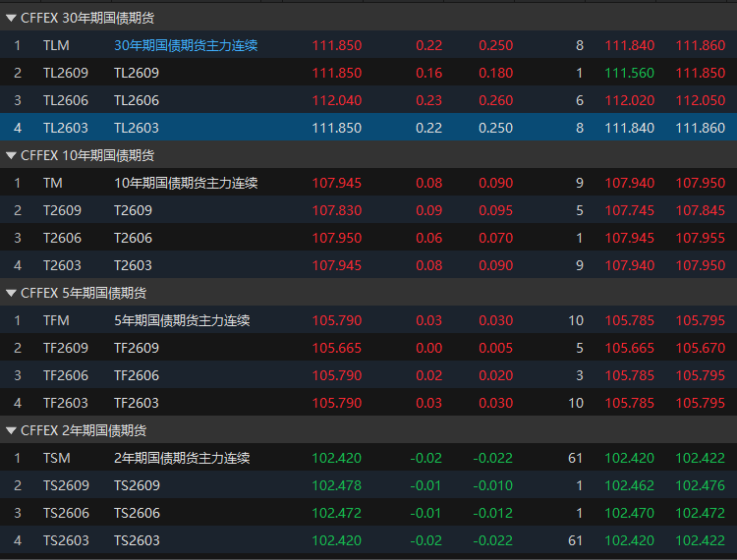Click the green bid 111.560 of TL2609

pos(629,73)
